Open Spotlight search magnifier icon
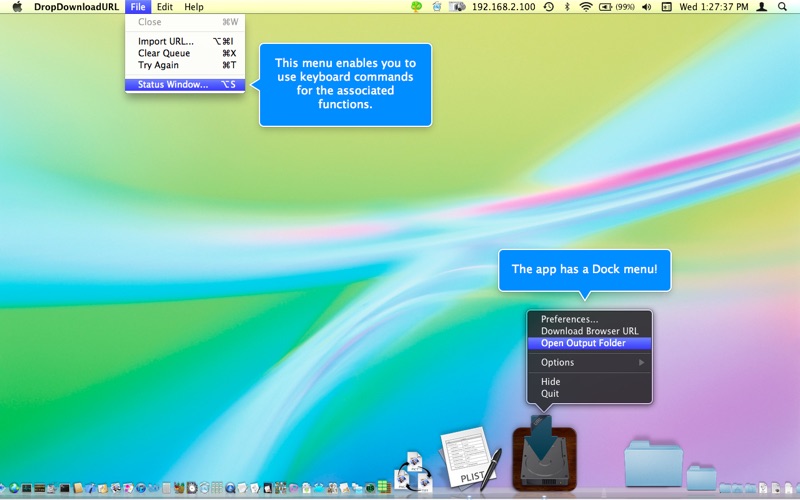The image size is (800, 500). (x=782, y=7)
